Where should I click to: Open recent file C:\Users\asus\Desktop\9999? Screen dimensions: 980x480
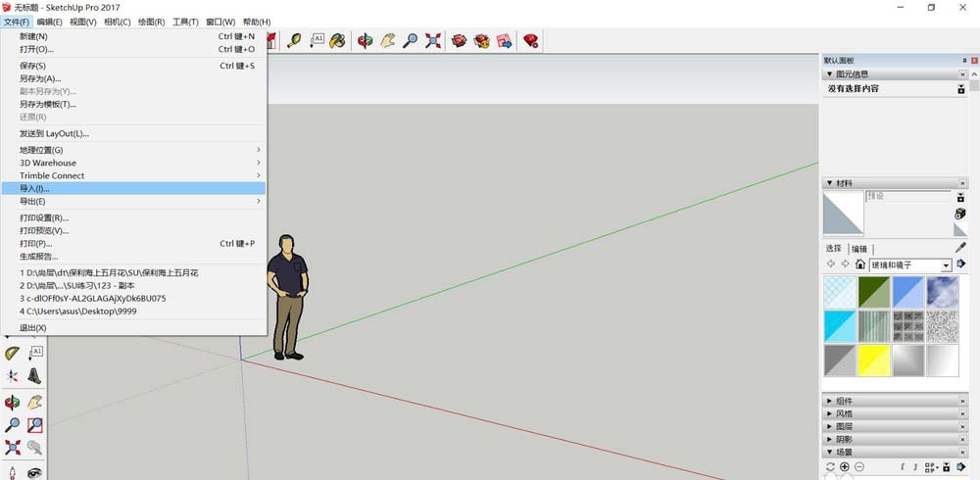(78, 312)
